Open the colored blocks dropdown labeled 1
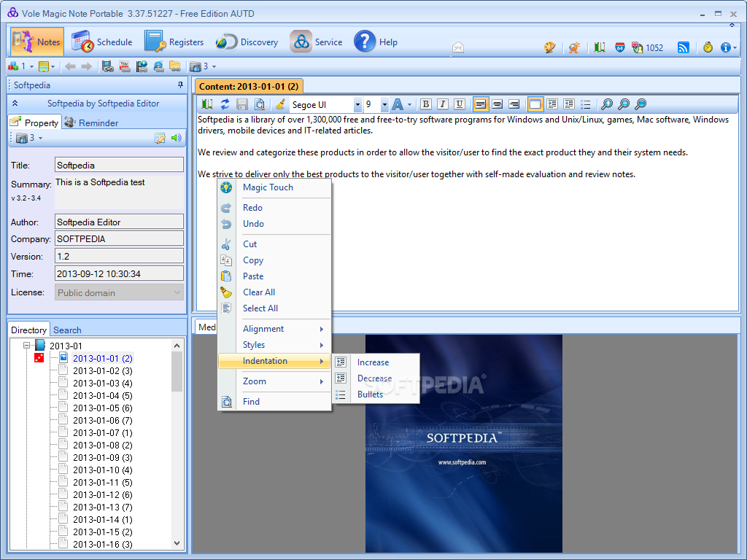747x560 pixels. point(20,66)
